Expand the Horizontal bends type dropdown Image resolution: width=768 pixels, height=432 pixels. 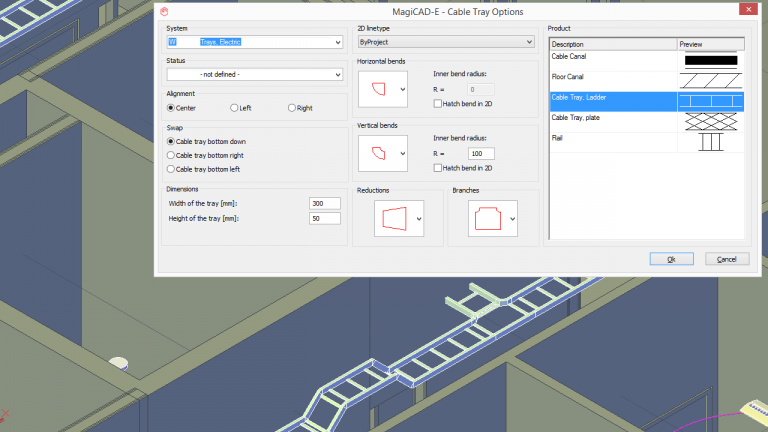(x=403, y=89)
